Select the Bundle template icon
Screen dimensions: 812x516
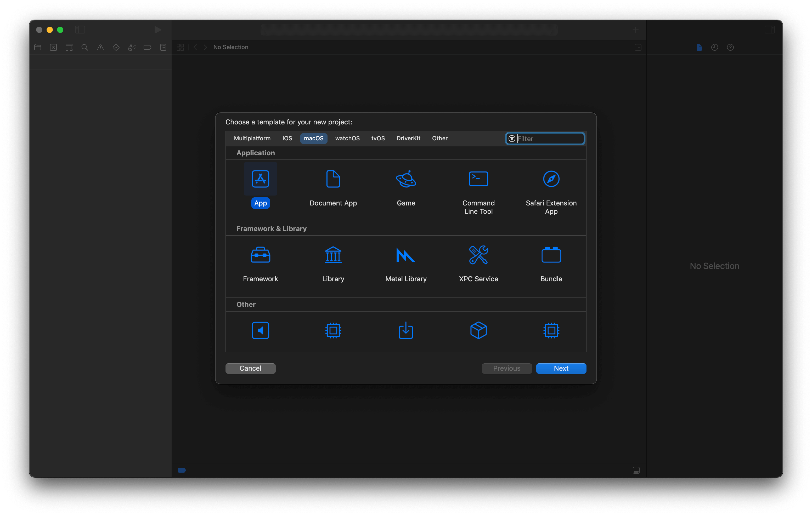[x=551, y=254]
